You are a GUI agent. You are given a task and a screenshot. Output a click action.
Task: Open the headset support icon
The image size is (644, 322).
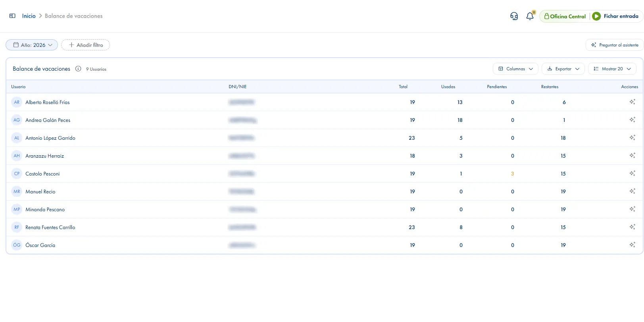tap(514, 16)
